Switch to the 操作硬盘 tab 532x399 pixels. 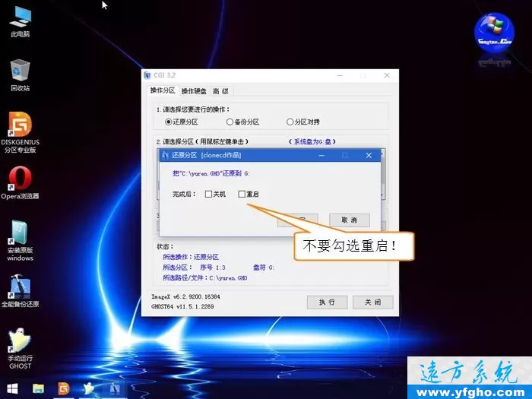coord(194,91)
